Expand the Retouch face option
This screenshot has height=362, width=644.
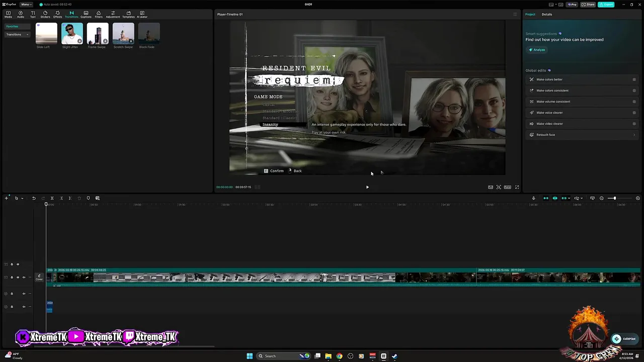coord(634,135)
